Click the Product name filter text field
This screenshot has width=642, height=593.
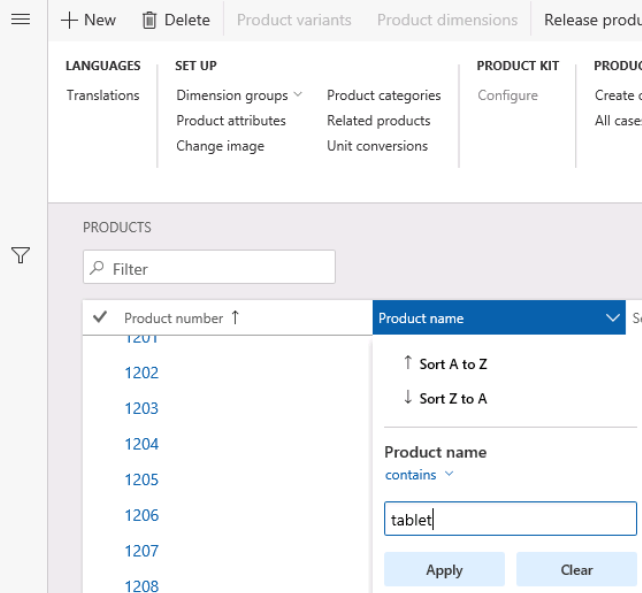pyautogui.click(x=510, y=519)
